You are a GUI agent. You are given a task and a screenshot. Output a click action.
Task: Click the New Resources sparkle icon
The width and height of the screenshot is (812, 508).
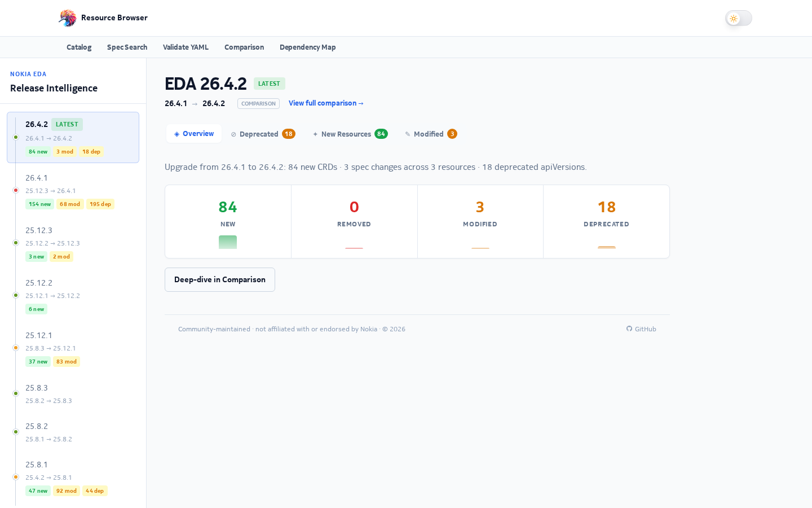315,134
